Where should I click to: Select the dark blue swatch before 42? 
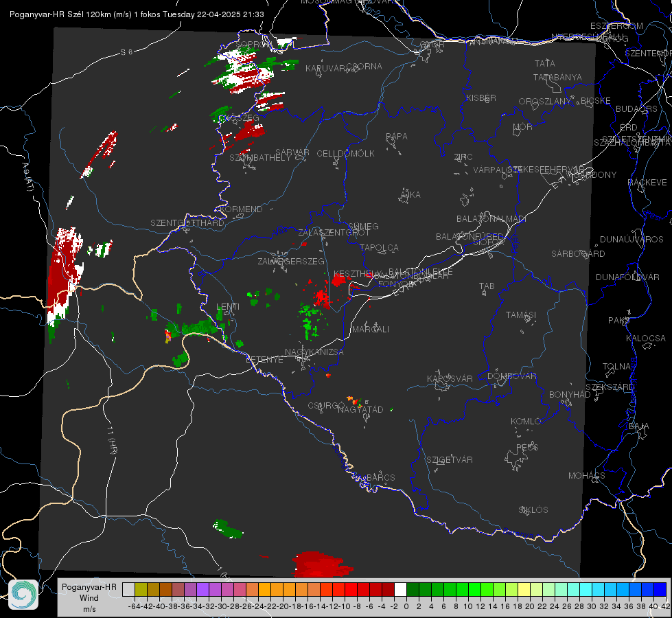pos(660,589)
